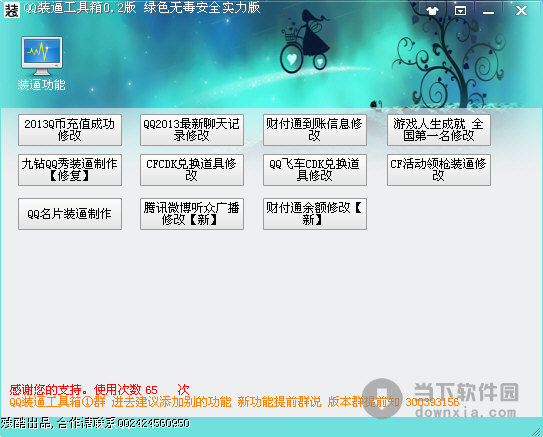The height and width of the screenshot is (437, 543).
Task: Open CFCDK兑换道具修改 tool
Action: 192,170
